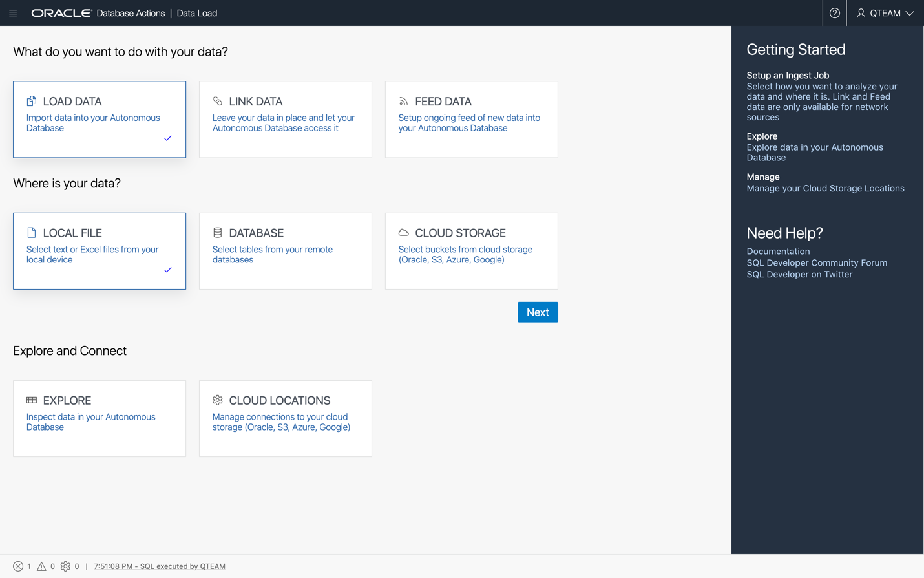Open the hamburger navigation menu
This screenshot has height=578, width=924.
(x=13, y=13)
